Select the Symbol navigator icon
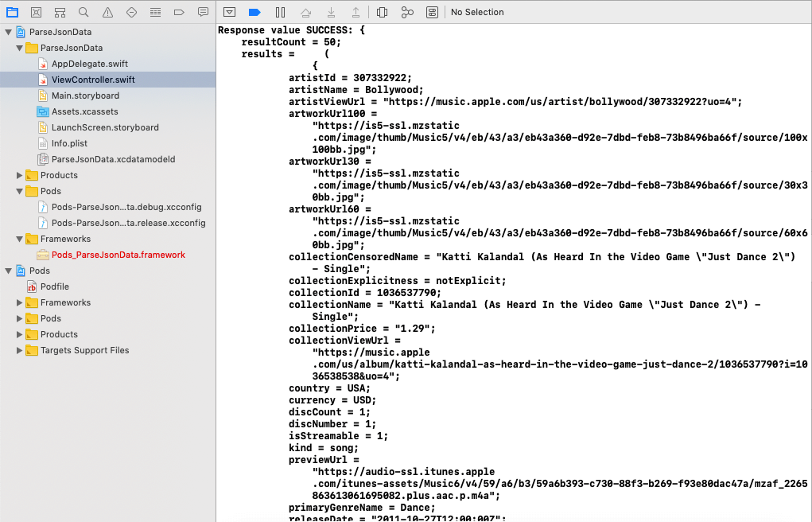This screenshot has width=812, height=522. coord(59,12)
